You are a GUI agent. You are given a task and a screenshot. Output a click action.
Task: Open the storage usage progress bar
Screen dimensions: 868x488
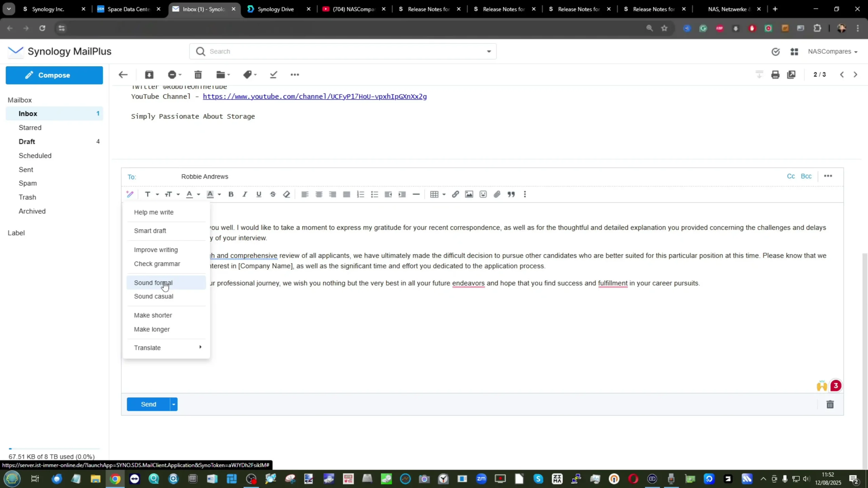(54, 449)
